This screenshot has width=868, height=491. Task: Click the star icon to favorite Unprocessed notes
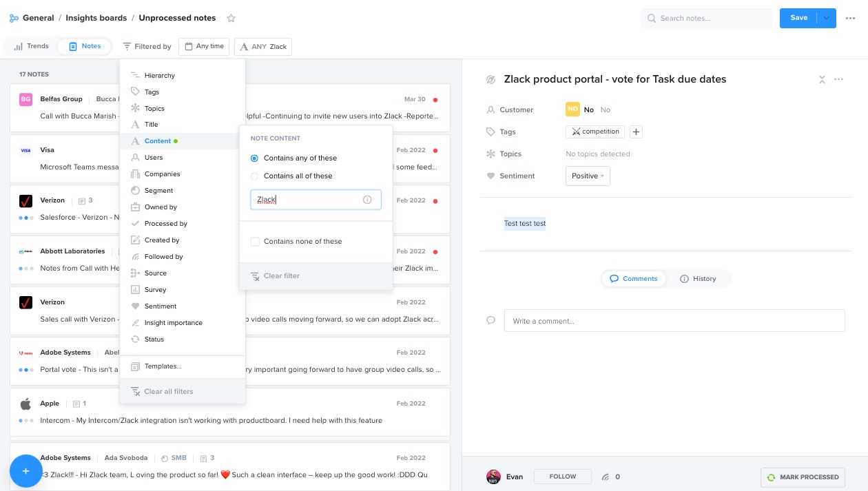pyautogui.click(x=231, y=18)
